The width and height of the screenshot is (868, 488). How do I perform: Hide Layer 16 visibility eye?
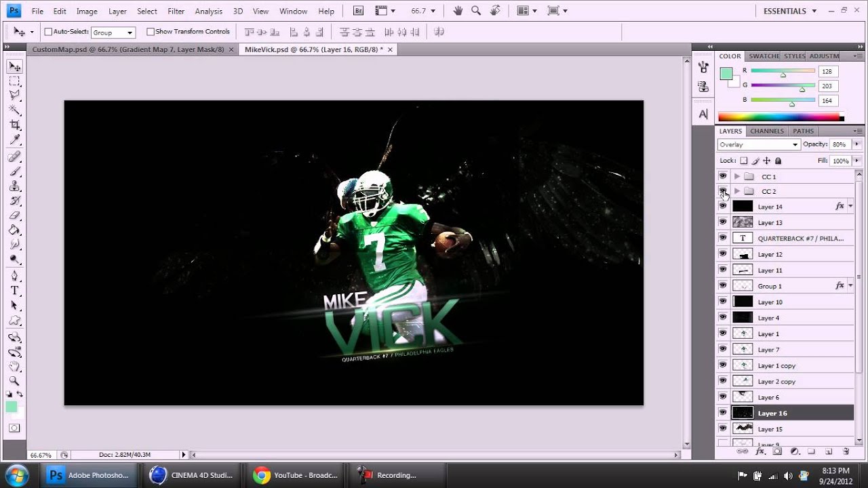coord(723,413)
